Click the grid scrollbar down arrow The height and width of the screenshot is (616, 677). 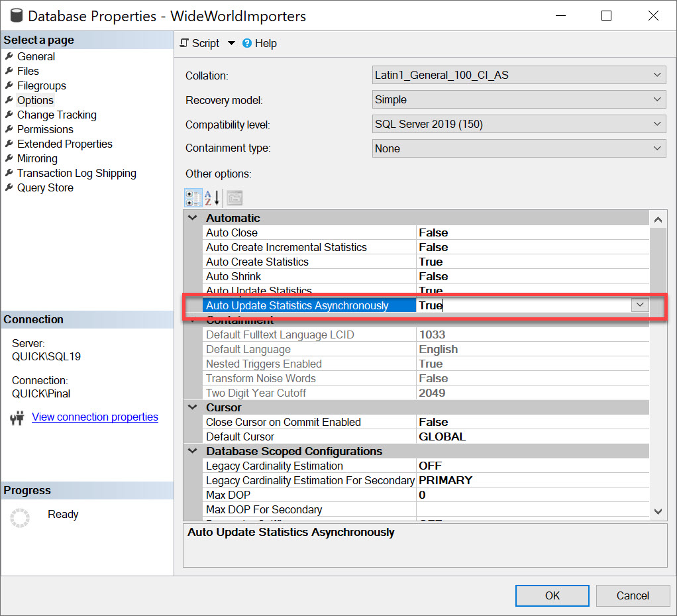(658, 511)
